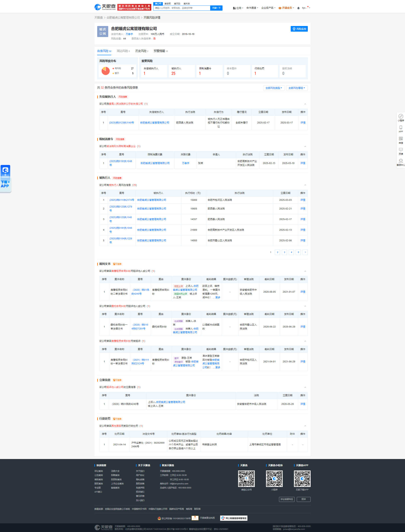Collapse the 立案信息 section
This screenshot has height=532, width=405.
tap(305, 387)
